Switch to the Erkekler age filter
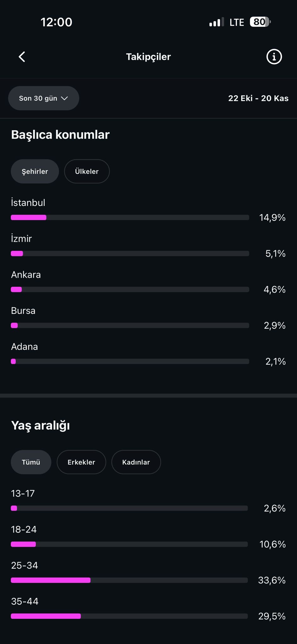 coord(81,462)
